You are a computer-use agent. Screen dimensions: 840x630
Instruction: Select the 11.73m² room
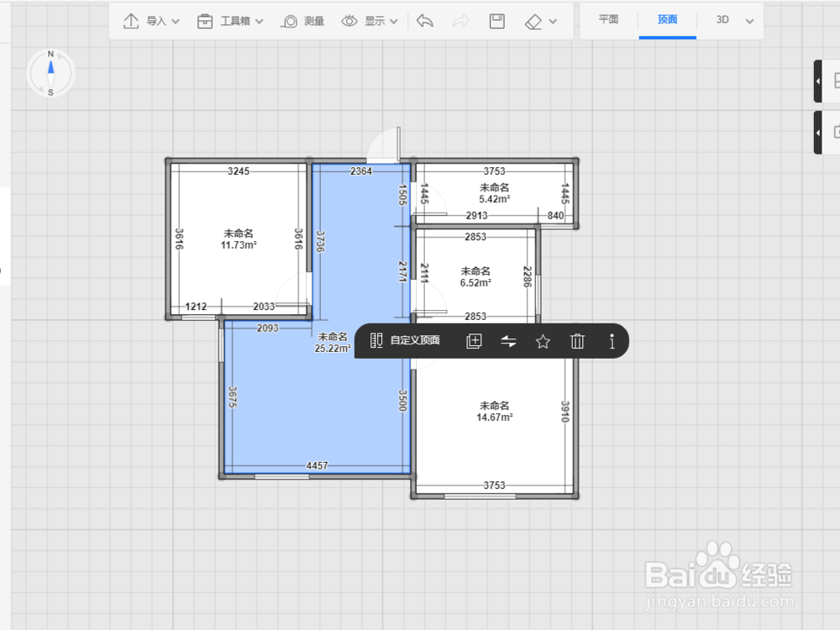point(239,239)
